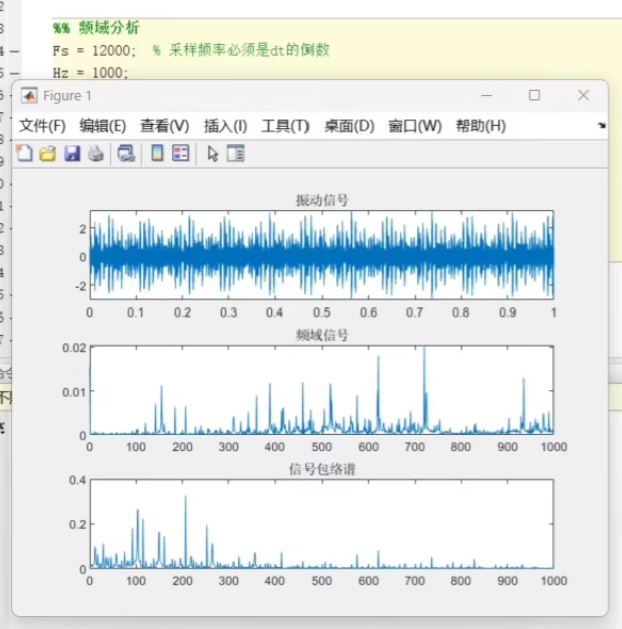Save the figure with the floppy disk icon

point(72,153)
